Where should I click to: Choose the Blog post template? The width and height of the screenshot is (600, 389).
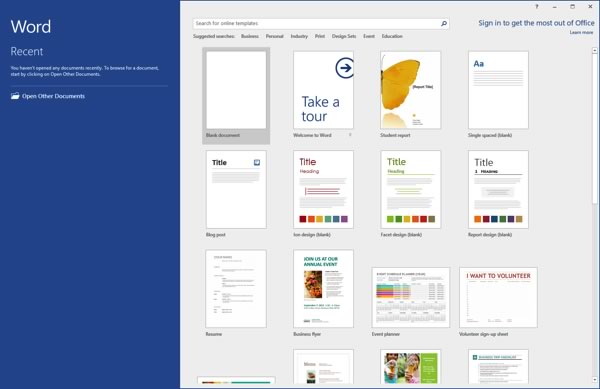tap(236, 194)
